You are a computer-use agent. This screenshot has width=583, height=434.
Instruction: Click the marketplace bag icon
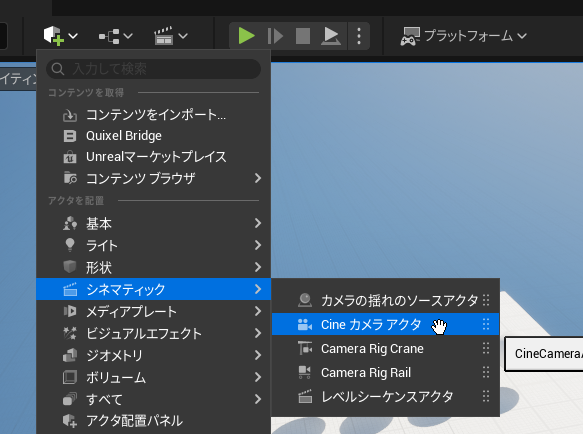(x=70, y=157)
